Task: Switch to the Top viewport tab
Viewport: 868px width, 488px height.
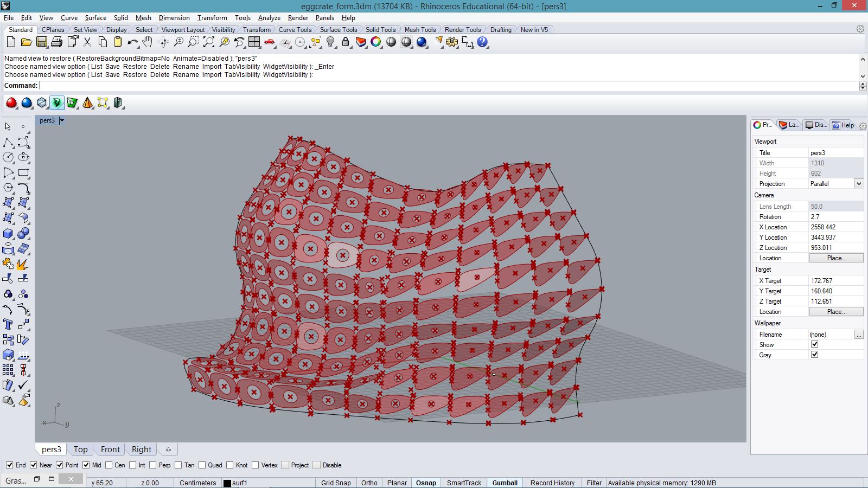Action: (80, 450)
